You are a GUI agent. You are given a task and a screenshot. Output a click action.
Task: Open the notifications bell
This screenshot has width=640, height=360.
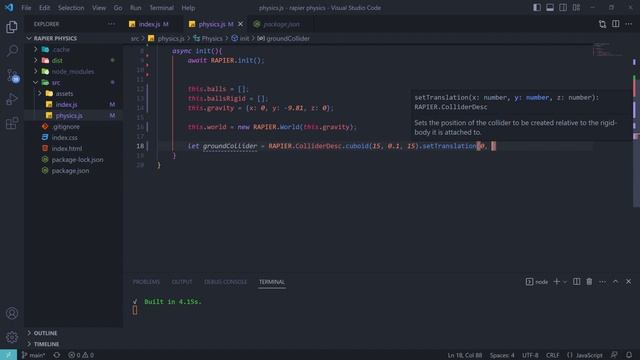(629, 355)
